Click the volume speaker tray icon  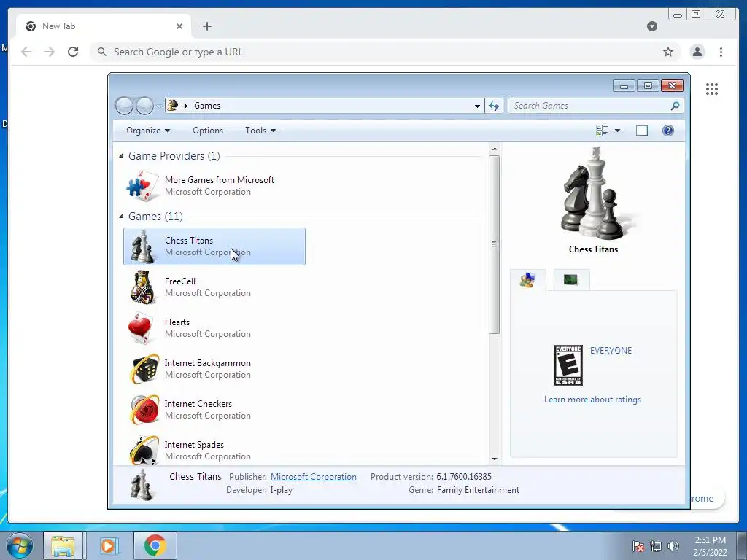pyautogui.click(x=673, y=546)
